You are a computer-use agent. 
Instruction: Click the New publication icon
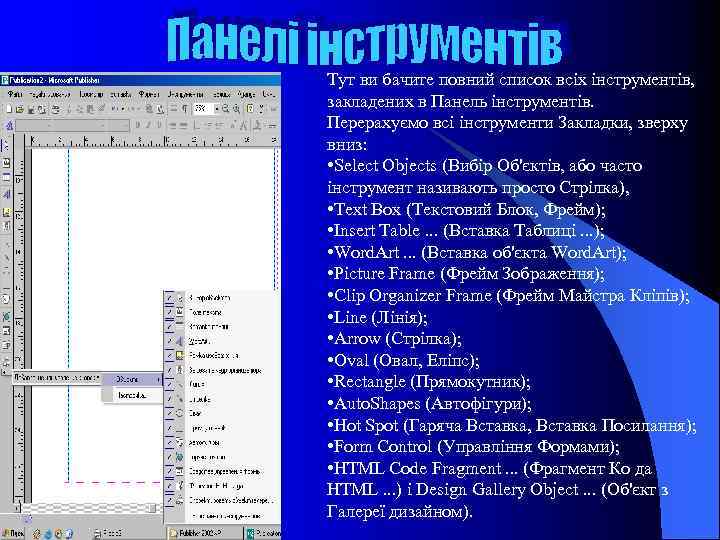(8, 109)
